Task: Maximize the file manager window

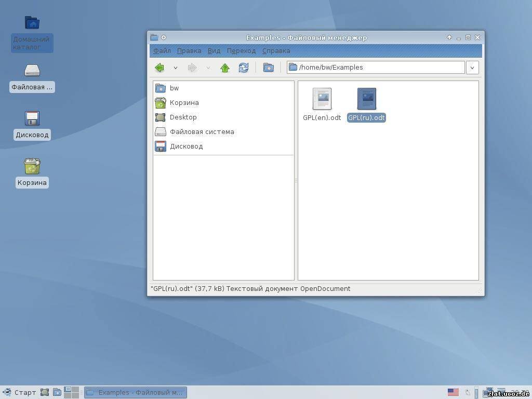Action: [468, 37]
